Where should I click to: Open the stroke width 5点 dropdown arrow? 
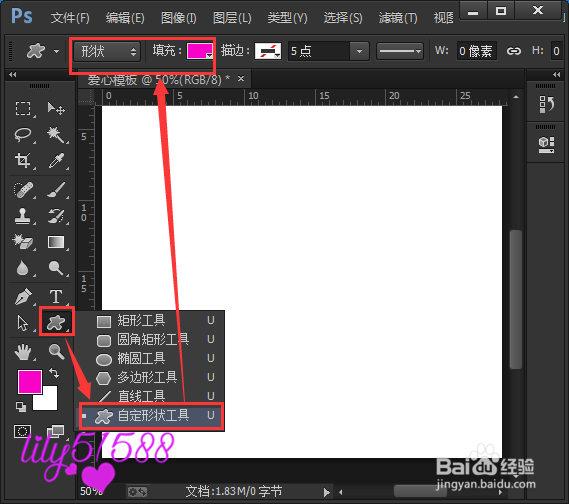point(359,51)
